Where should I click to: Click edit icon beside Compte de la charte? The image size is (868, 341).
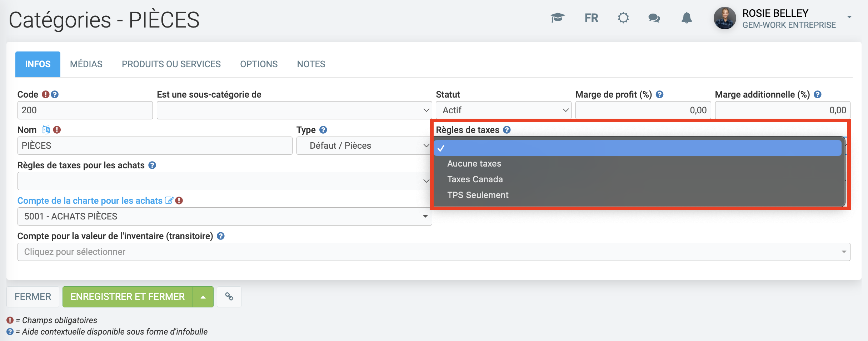click(x=169, y=201)
